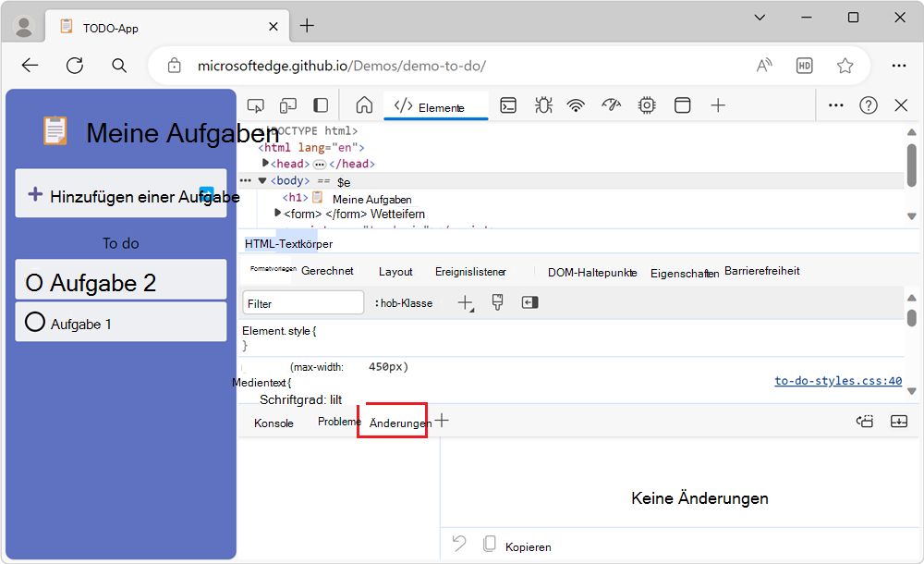Open the Network wifi icon tool

(577, 105)
